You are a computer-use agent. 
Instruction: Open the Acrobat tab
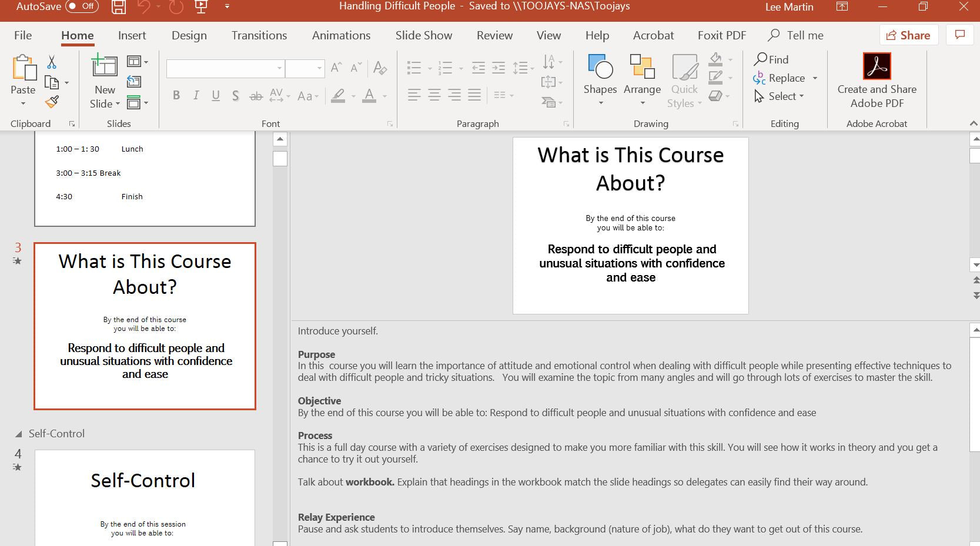653,35
